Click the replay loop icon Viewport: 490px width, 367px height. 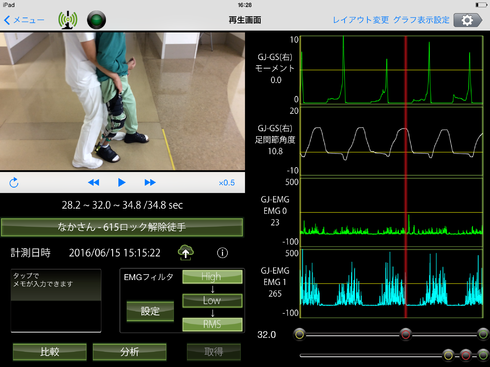click(x=14, y=183)
